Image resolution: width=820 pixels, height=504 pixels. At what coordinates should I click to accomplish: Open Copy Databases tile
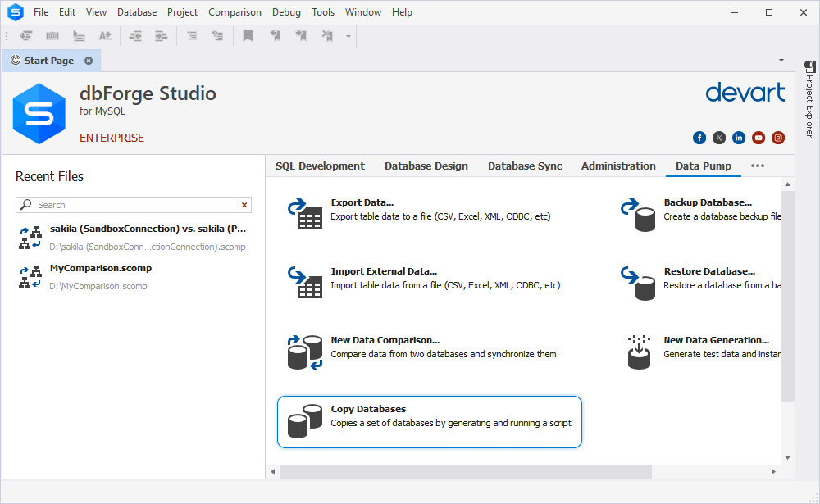pos(430,422)
